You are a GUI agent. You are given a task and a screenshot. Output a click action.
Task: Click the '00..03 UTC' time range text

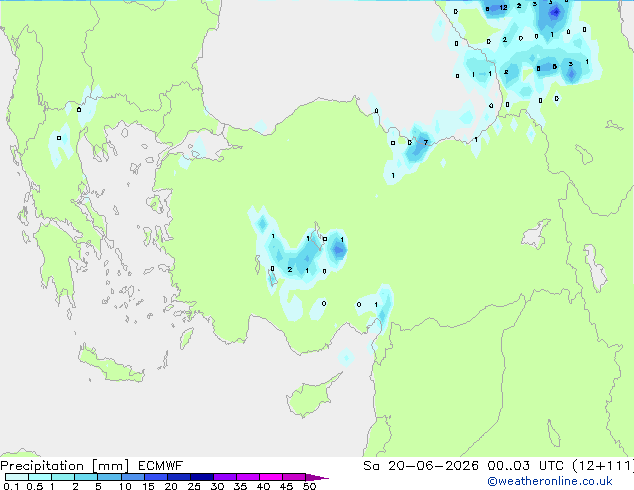coord(525,466)
